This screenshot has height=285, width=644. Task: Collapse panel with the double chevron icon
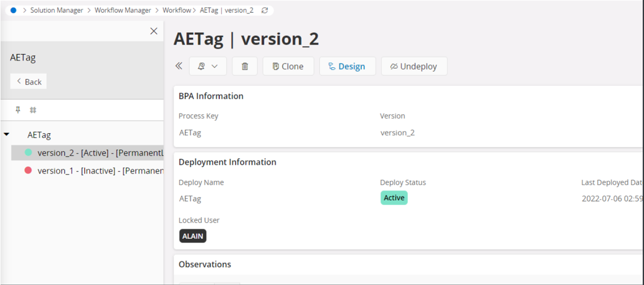click(x=179, y=66)
